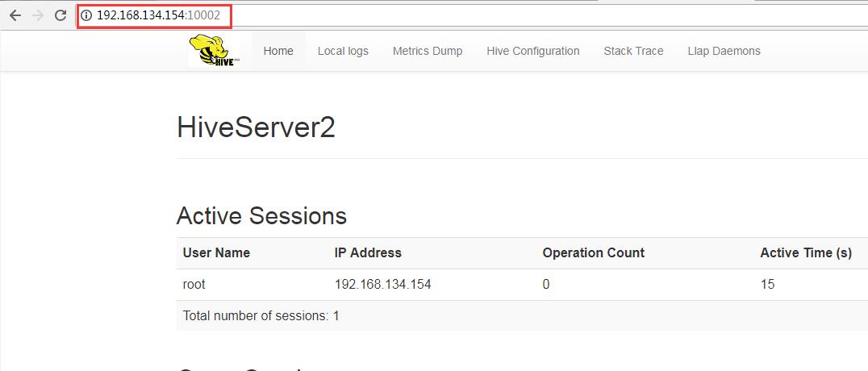The height and width of the screenshot is (371, 868).
Task: Open the Local logs page
Action: pyautogui.click(x=343, y=51)
